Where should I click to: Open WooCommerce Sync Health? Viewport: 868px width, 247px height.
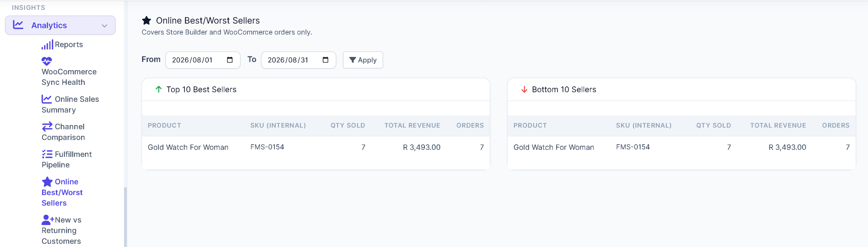click(x=69, y=77)
